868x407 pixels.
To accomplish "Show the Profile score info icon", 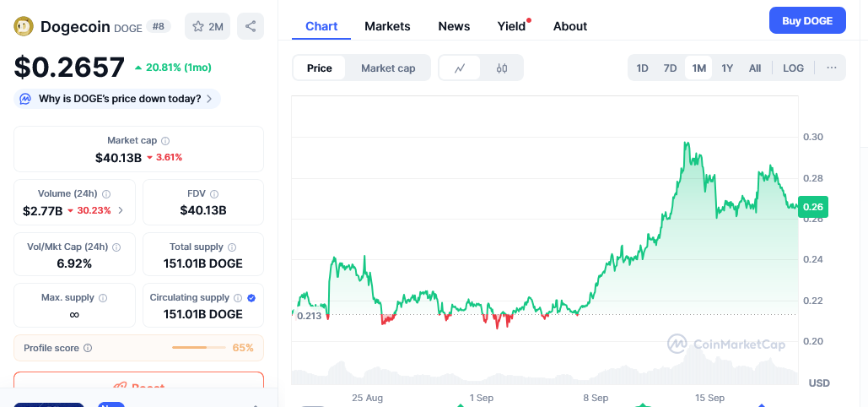I will point(88,348).
